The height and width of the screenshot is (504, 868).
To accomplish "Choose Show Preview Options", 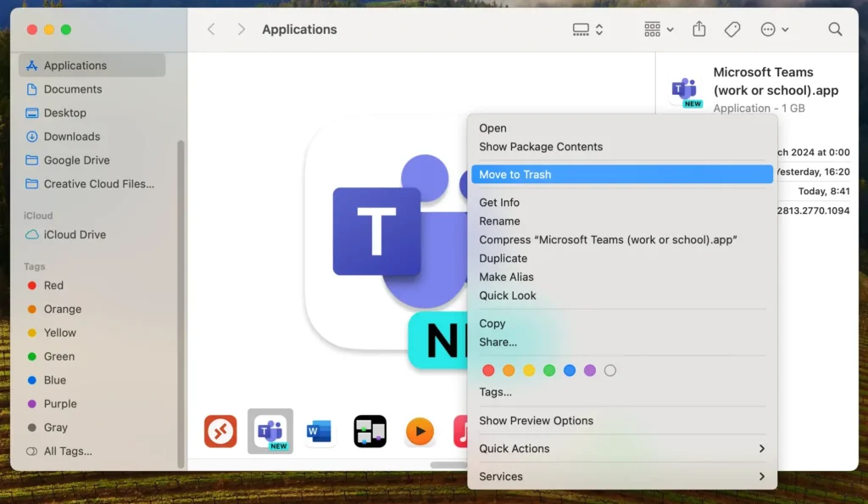I will [x=622, y=421].
